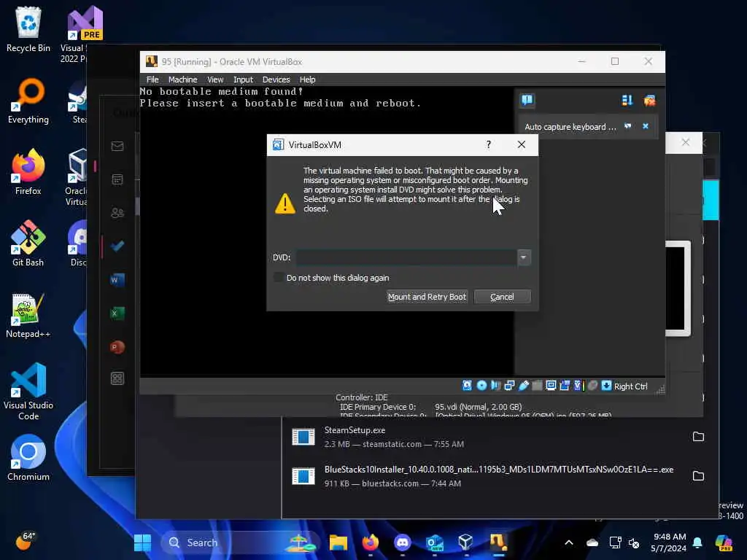Dismiss the Auto capture keyboard notification

pos(646,126)
